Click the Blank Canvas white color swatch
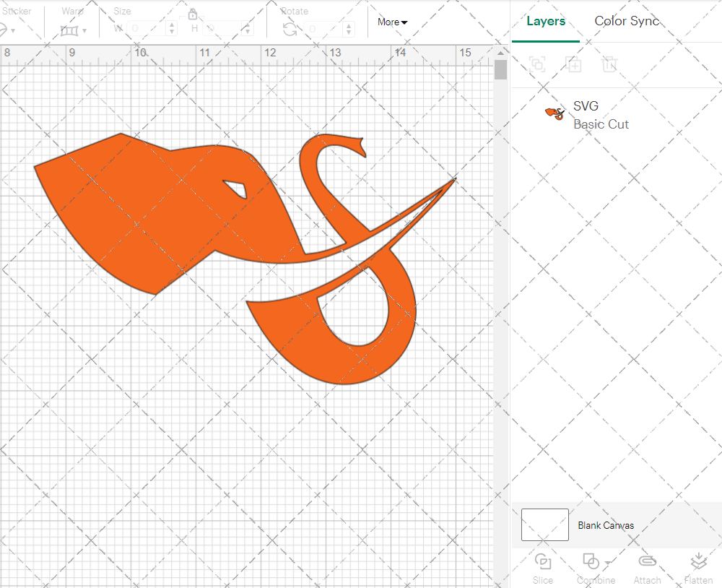This screenshot has width=722, height=588. [545, 525]
